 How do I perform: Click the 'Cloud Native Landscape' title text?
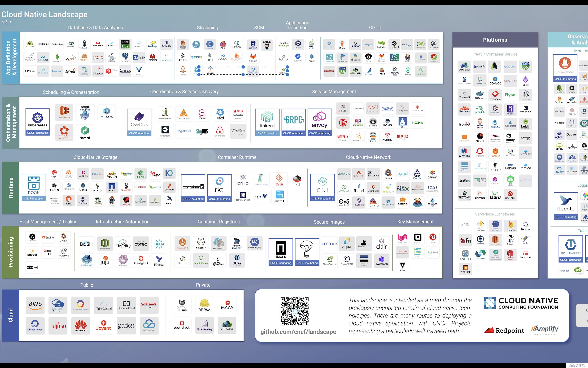(x=45, y=15)
